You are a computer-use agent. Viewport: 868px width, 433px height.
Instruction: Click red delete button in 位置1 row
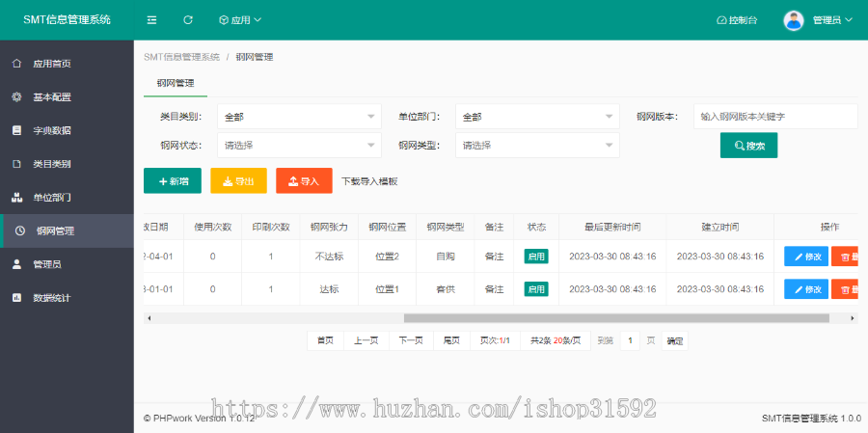pos(845,289)
